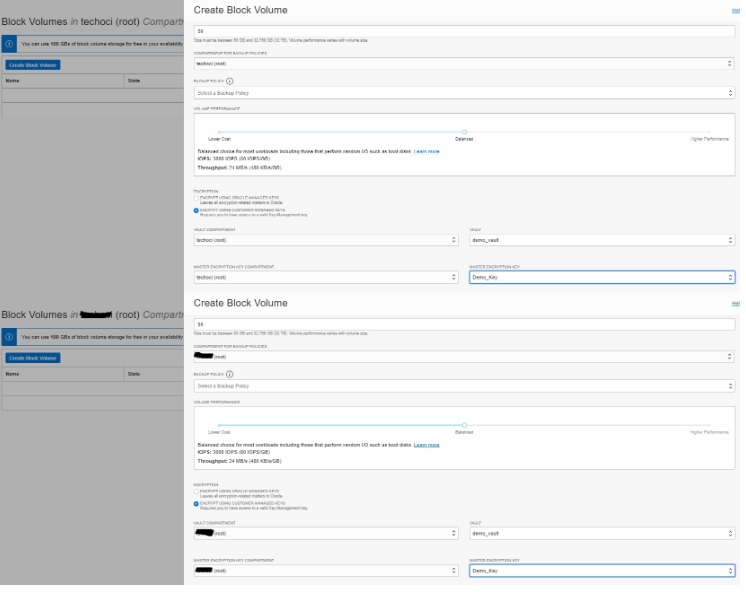
Task: Select Encrypt Using Oracle-Managed Keys in lower form
Action: point(196,491)
